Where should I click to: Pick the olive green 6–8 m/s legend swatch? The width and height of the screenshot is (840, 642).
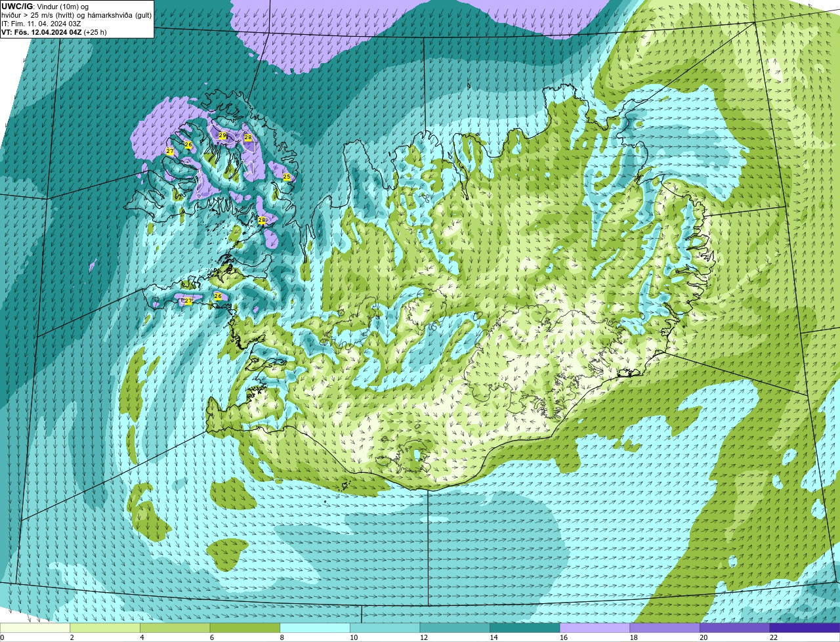245,628
